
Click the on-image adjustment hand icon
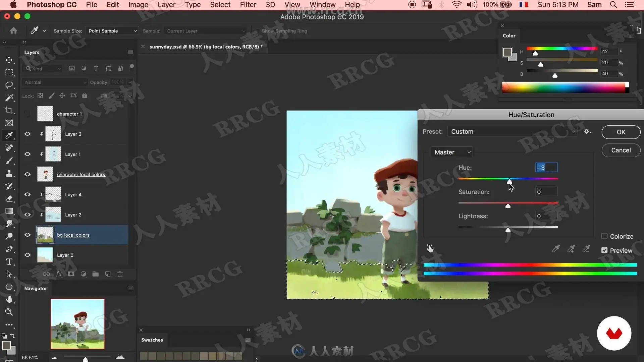tap(430, 248)
